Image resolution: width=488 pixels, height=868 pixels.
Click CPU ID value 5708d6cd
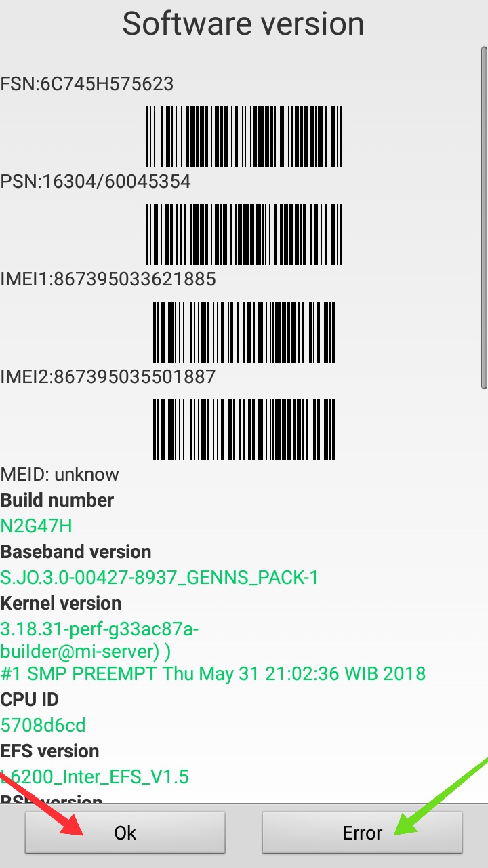[43, 726]
